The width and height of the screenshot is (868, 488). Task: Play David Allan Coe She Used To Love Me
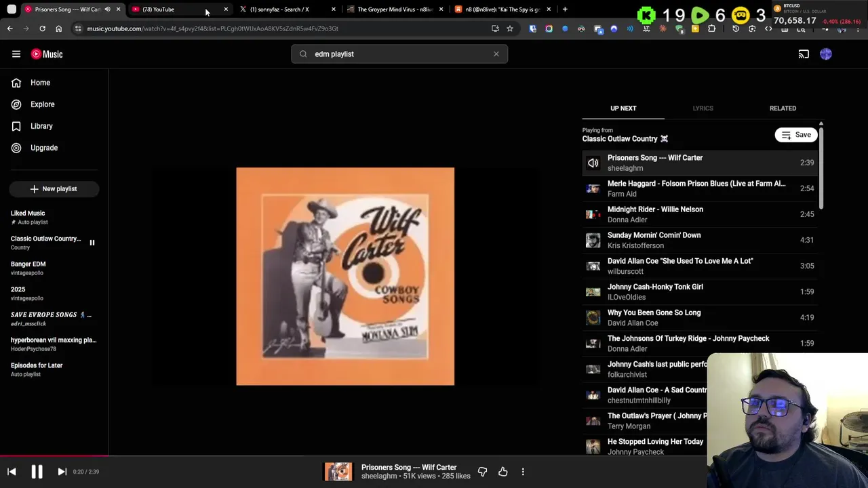700,266
